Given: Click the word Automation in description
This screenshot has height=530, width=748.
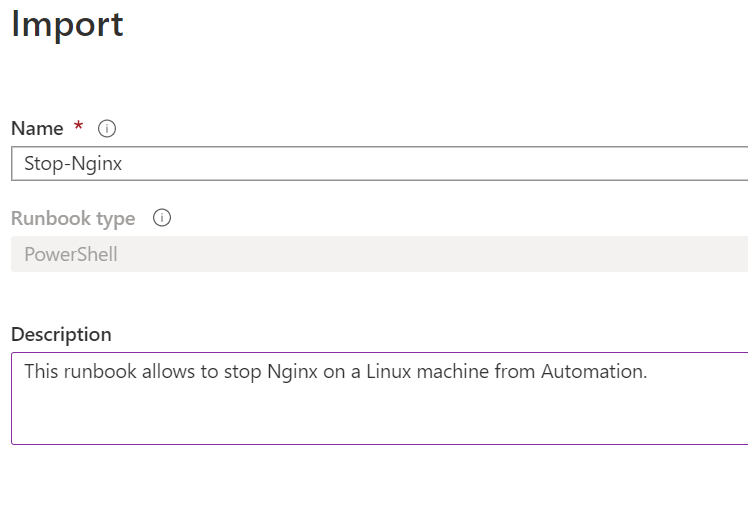Looking at the screenshot, I should pos(593,371).
